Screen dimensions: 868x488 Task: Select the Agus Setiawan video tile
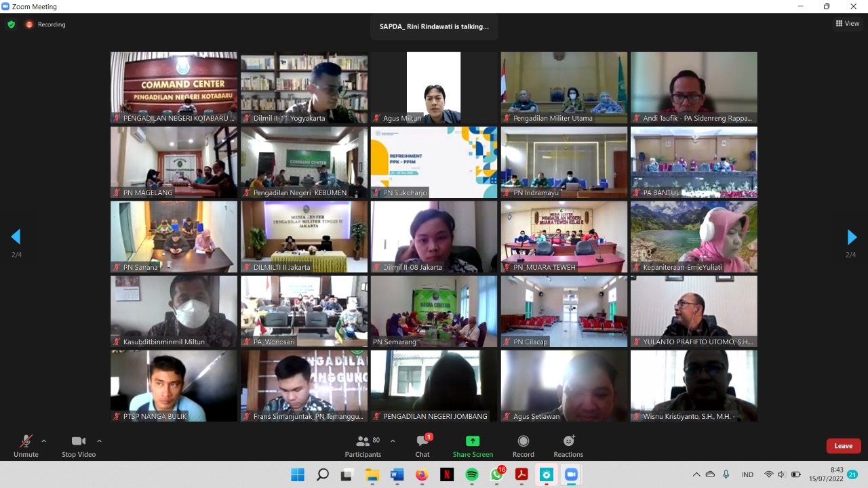click(x=564, y=386)
